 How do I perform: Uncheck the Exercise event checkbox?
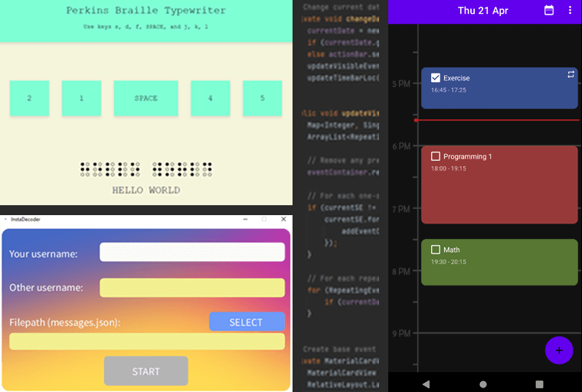(436, 78)
